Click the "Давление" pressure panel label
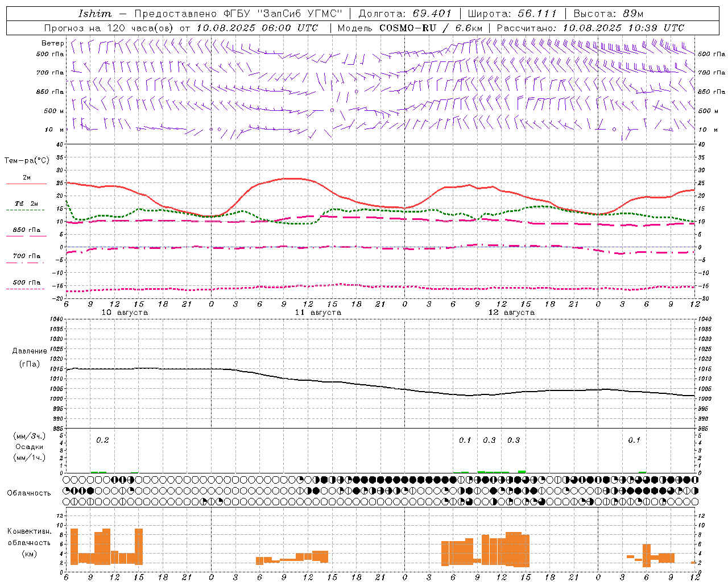 tap(30, 351)
